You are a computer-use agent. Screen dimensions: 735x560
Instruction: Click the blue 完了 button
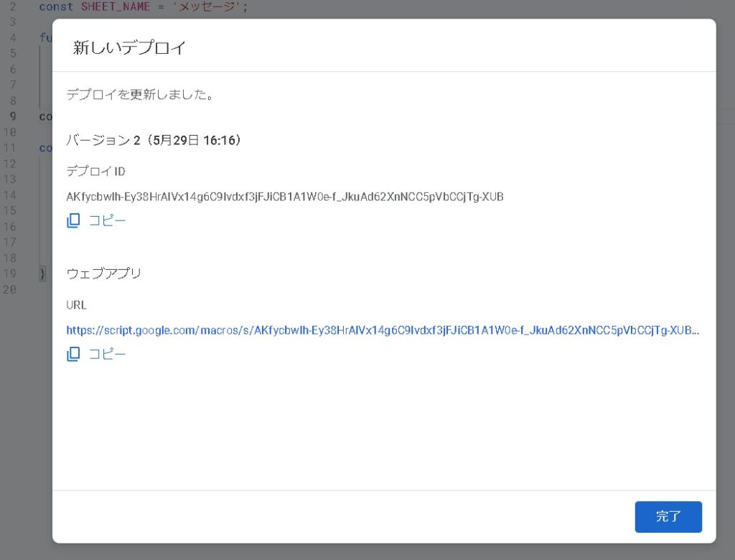coord(668,516)
